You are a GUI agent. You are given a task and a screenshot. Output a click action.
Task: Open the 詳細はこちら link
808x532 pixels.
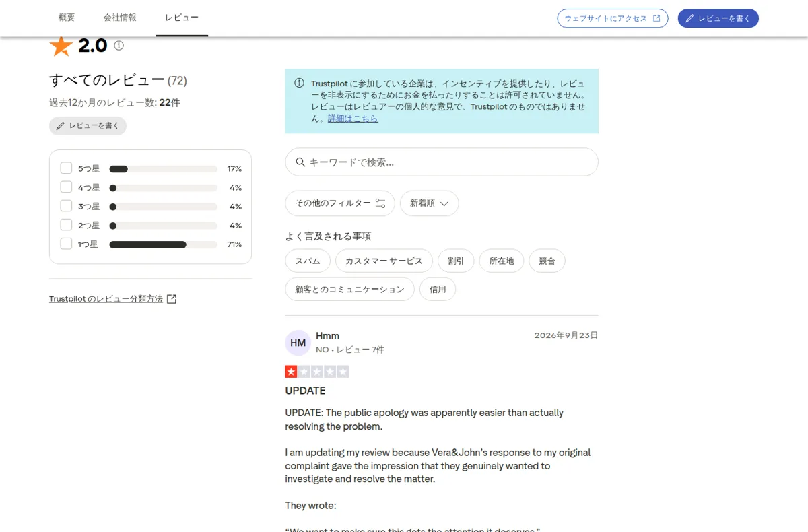(x=353, y=119)
